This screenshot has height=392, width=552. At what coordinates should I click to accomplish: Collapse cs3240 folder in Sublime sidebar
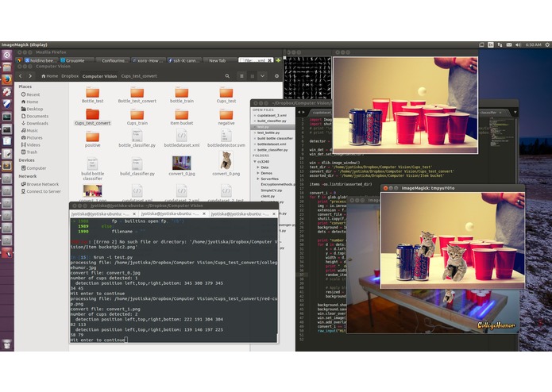click(x=255, y=162)
